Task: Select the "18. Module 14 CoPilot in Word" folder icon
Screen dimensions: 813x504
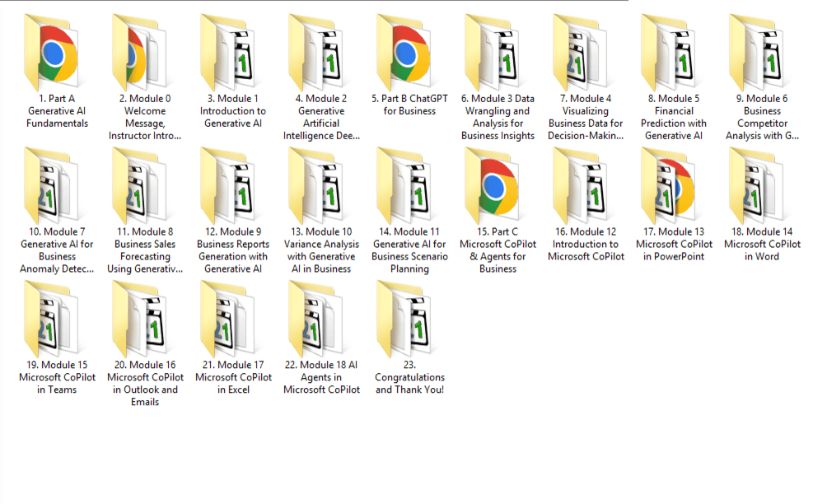Action: [757, 185]
